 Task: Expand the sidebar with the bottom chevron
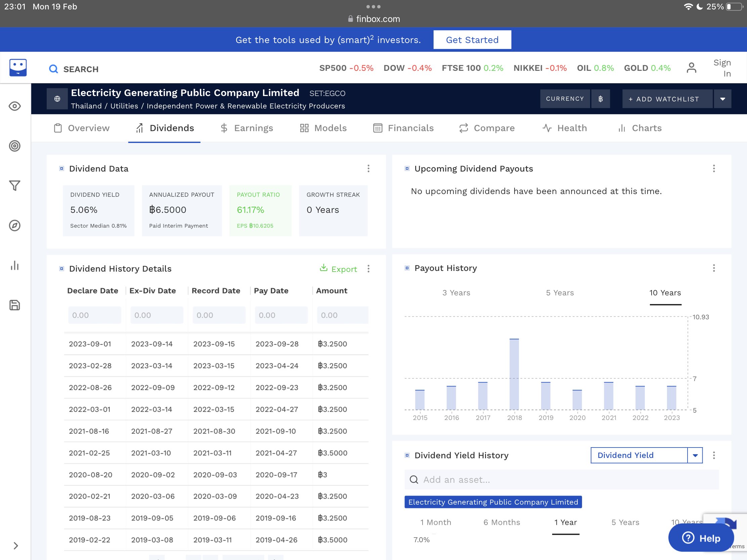coord(15,546)
